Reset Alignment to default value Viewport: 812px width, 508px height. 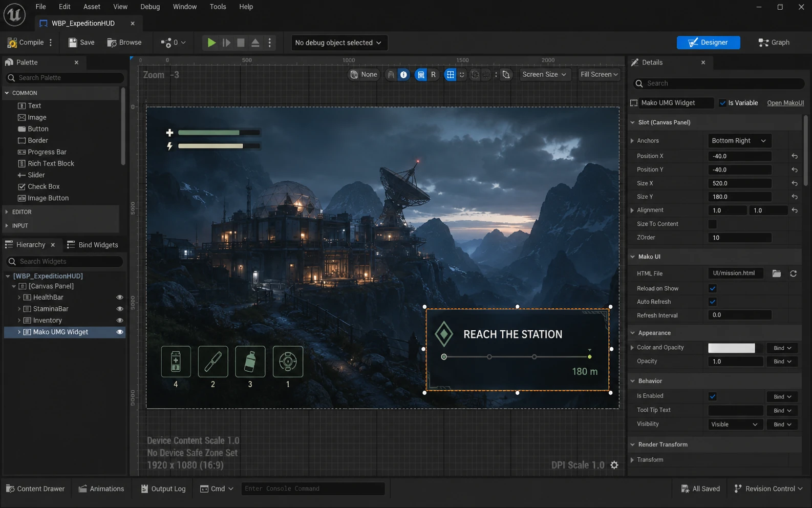tap(795, 210)
